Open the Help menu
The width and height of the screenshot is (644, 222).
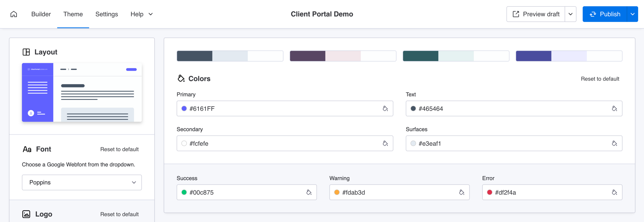click(141, 14)
